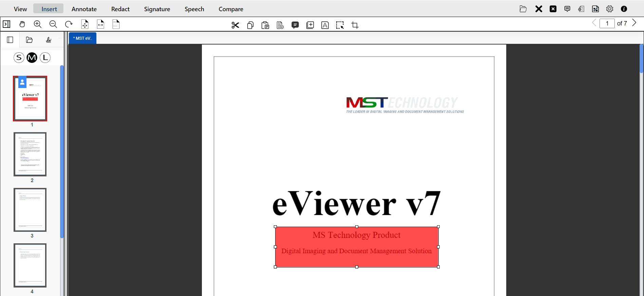Click the add new page plus icon
The width and height of the screenshot is (644, 296).
click(x=310, y=25)
